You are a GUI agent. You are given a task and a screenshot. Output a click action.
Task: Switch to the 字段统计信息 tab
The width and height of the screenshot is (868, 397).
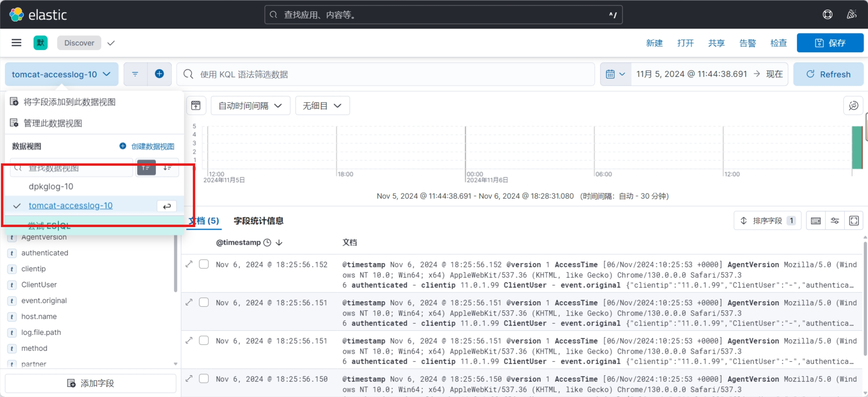(x=258, y=221)
